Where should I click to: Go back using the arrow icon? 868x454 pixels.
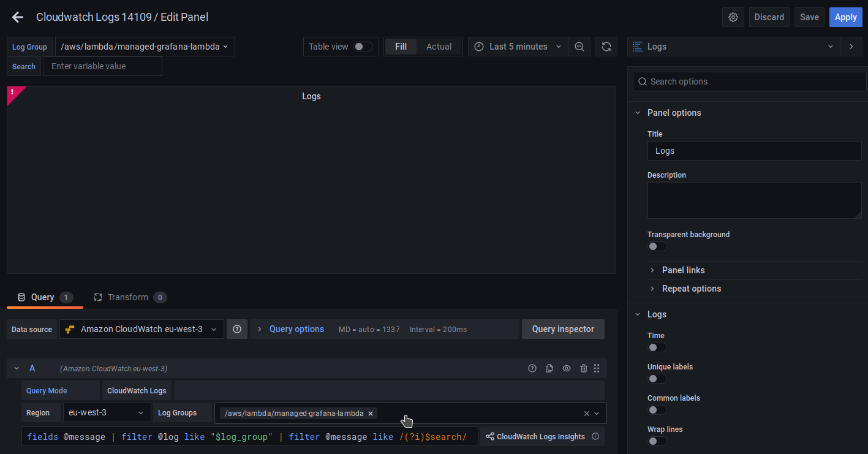pyautogui.click(x=18, y=17)
